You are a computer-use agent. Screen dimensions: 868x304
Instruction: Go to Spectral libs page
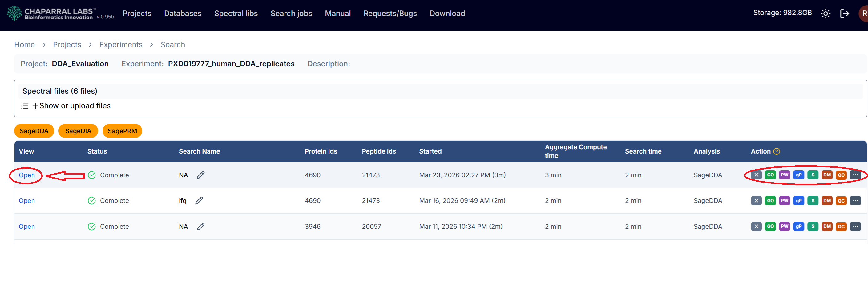coord(236,14)
